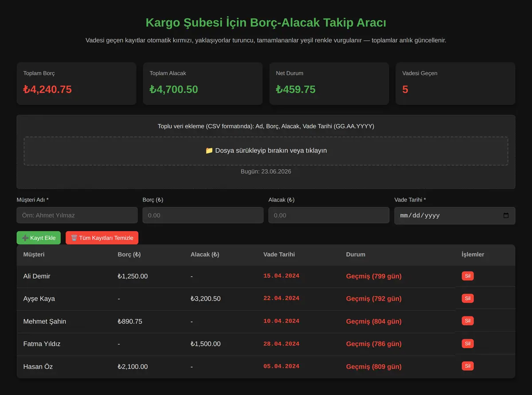Open the Vade Tarihi date input
The width and height of the screenshot is (532, 395).
pos(455,216)
